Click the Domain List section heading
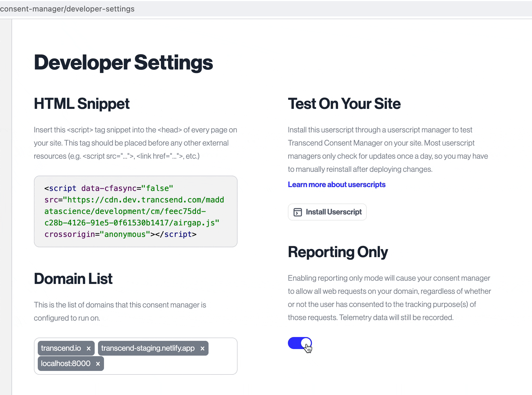Image resolution: width=532 pixels, height=395 pixels. click(73, 279)
